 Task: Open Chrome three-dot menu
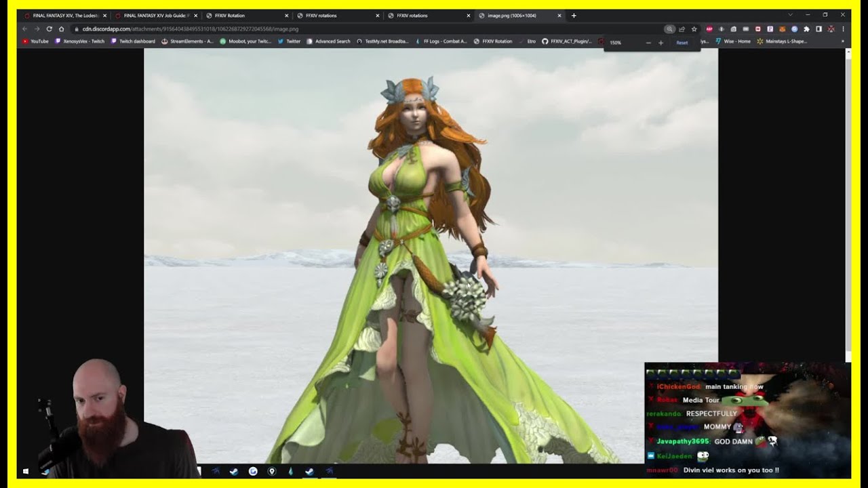tap(843, 29)
